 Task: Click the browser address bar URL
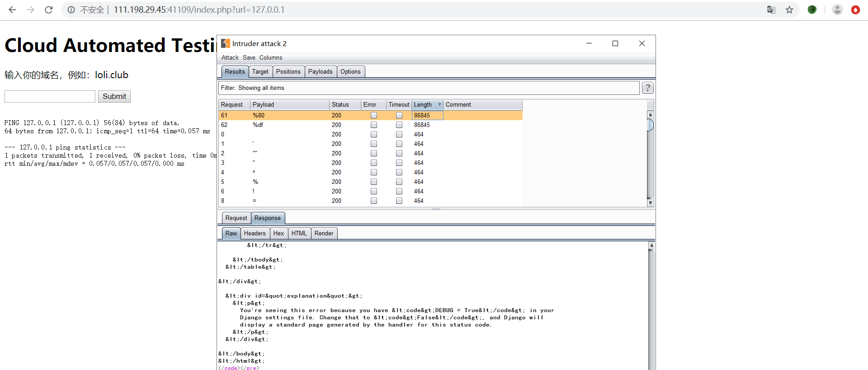(x=199, y=9)
